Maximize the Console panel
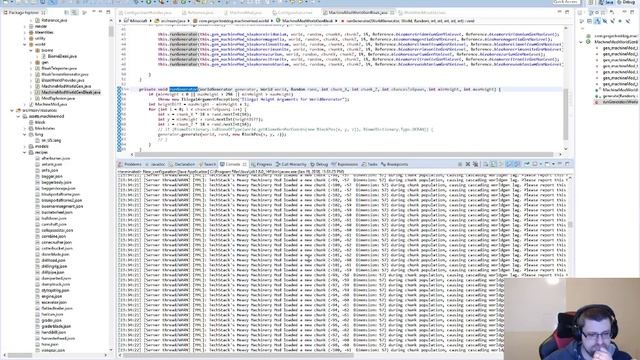The image size is (640, 360). (x=567, y=164)
